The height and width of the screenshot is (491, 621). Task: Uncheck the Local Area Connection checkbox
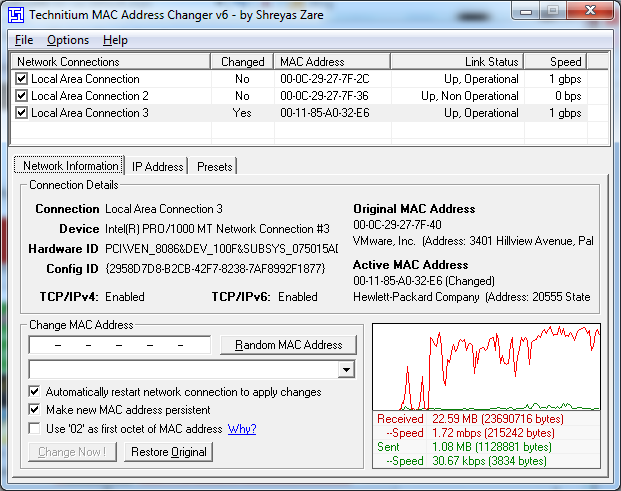tap(22, 79)
